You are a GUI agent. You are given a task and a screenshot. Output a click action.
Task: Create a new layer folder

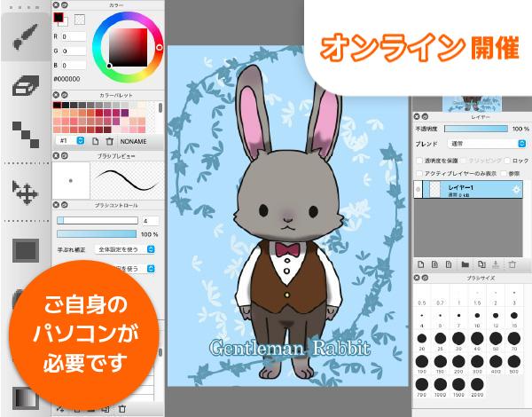(x=465, y=264)
